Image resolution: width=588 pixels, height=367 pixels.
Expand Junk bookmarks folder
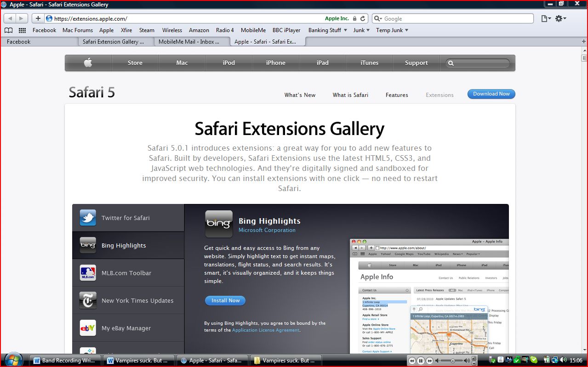pos(362,30)
